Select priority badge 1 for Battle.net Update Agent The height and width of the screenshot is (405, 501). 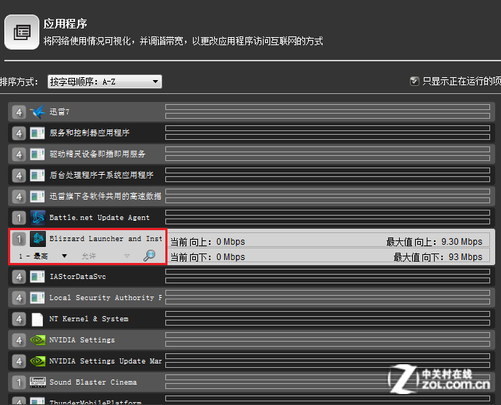(19, 218)
